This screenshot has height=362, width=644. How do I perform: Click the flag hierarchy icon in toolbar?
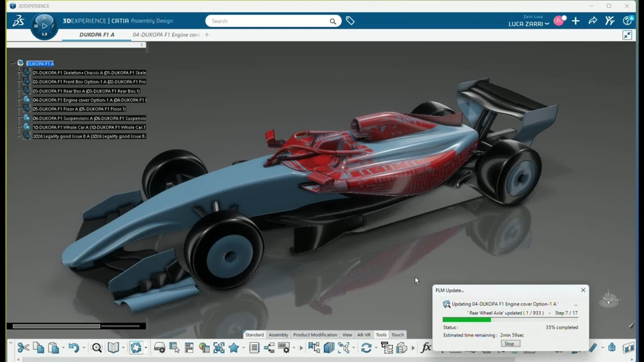[x=314, y=348]
